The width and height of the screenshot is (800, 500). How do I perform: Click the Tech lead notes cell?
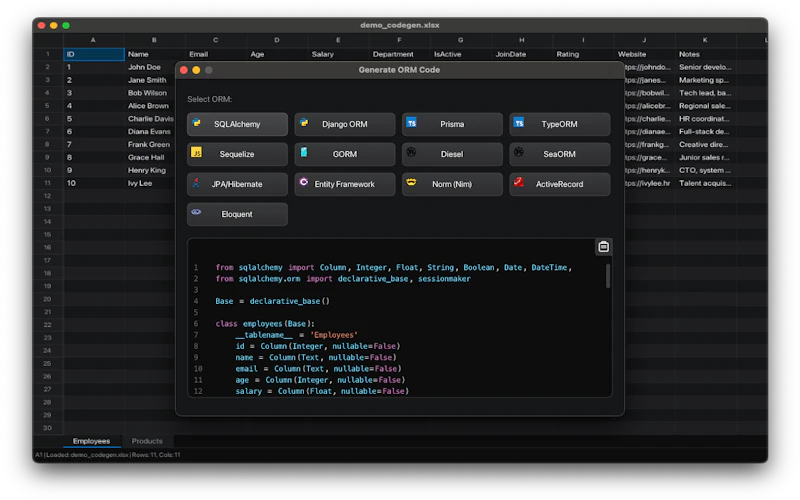[x=706, y=93]
